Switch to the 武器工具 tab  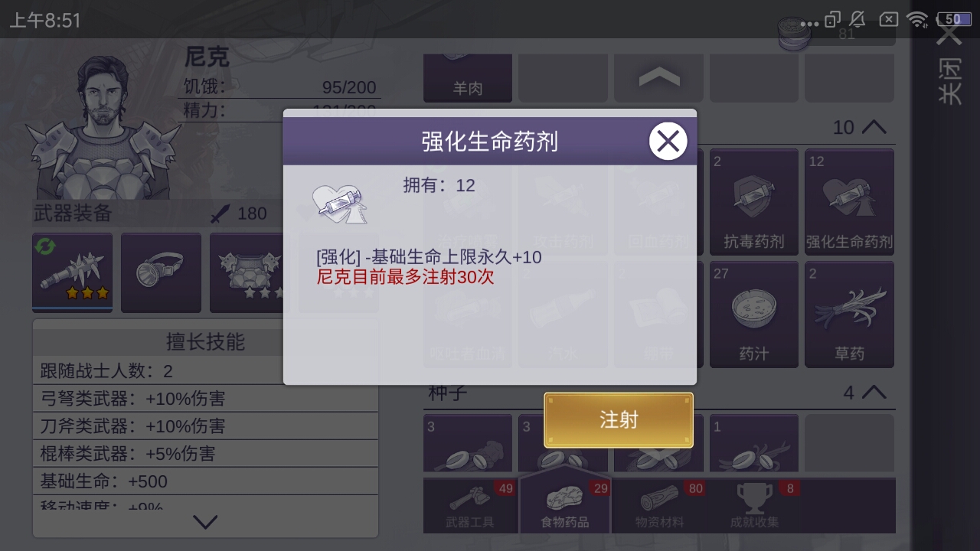470,507
